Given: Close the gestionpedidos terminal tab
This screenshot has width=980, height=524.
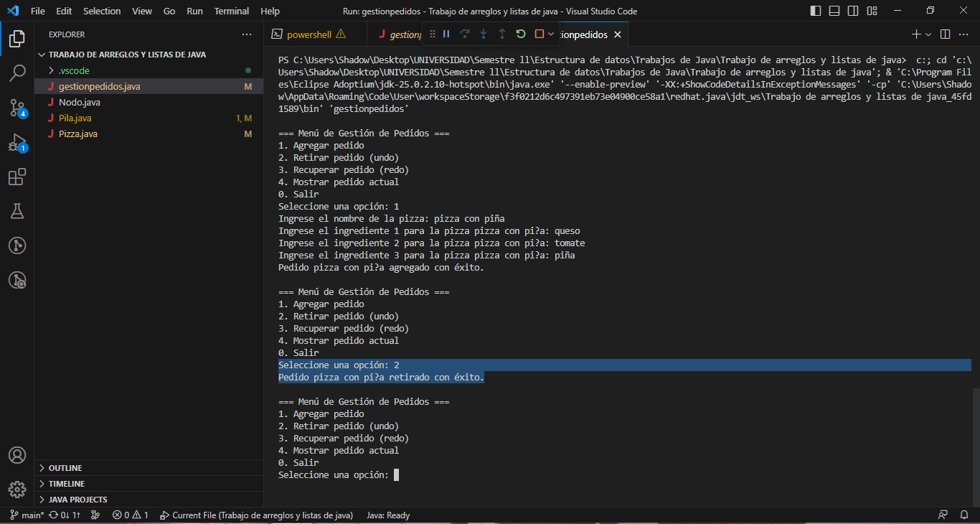Looking at the screenshot, I should coord(618,34).
